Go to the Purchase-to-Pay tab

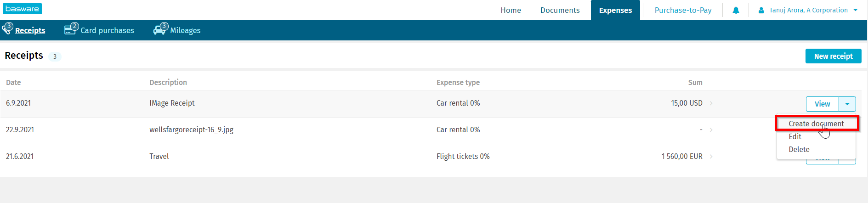tap(683, 10)
